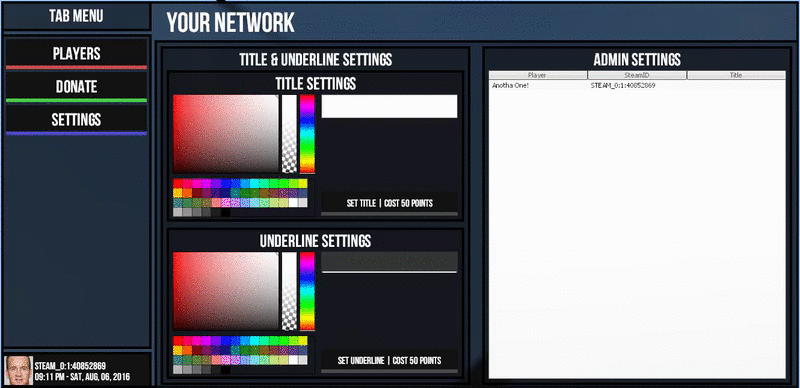This screenshot has width=800, height=388.
Task: Choose cyan swatch in Underline Settings palette
Action: tap(255, 340)
